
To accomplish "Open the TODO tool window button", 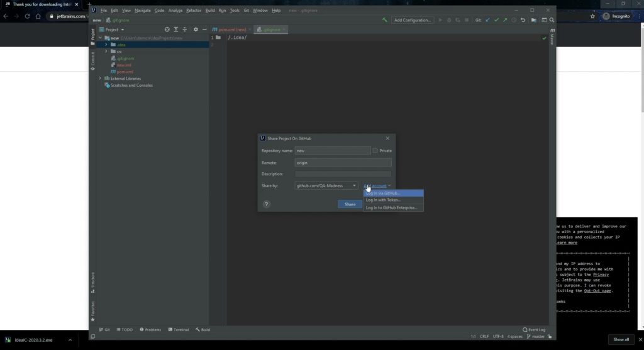I will pyautogui.click(x=125, y=329).
